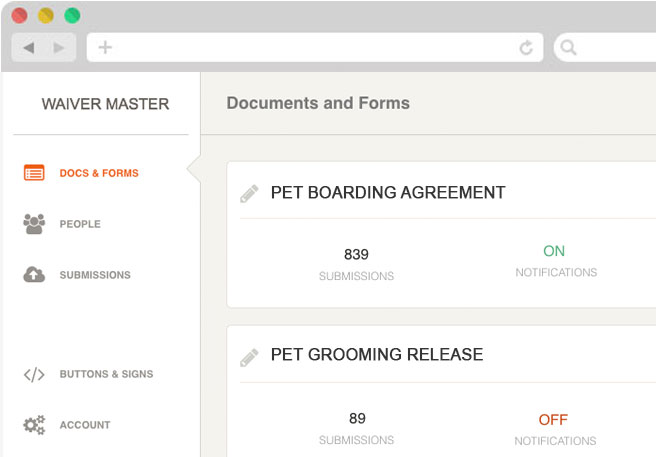Toggle OFF notifications for Pet Grooming Release
This screenshot has height=457, width=656.
553,419
